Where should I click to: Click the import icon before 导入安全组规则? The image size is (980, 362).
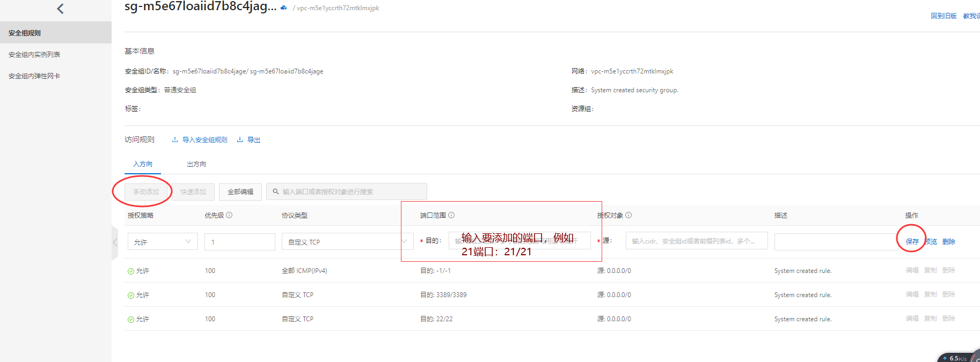click(x=175, y=140)
